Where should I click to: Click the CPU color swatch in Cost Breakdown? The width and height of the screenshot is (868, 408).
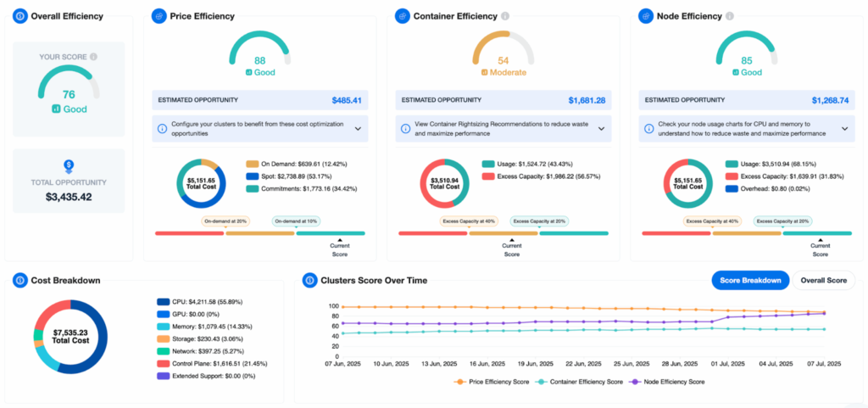click(164, 301)
